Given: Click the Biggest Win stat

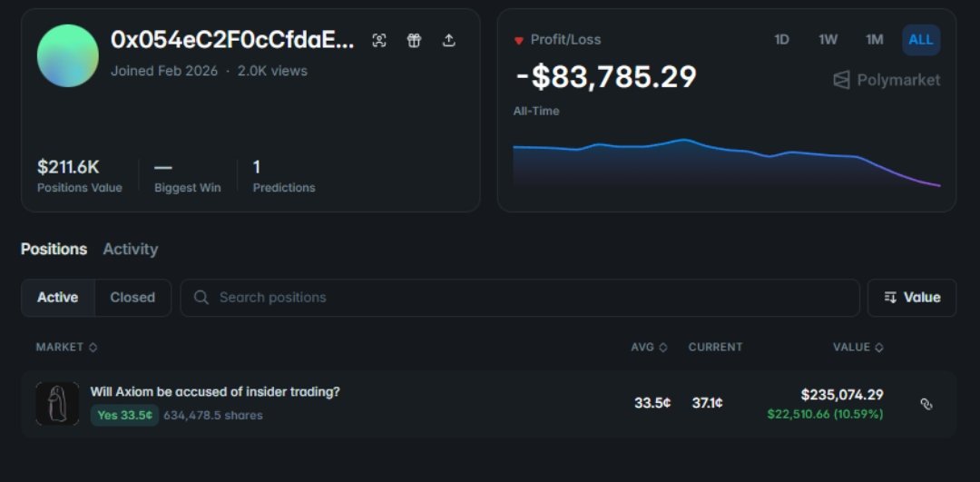Looking at the screenshot, I should coord(188,176).
